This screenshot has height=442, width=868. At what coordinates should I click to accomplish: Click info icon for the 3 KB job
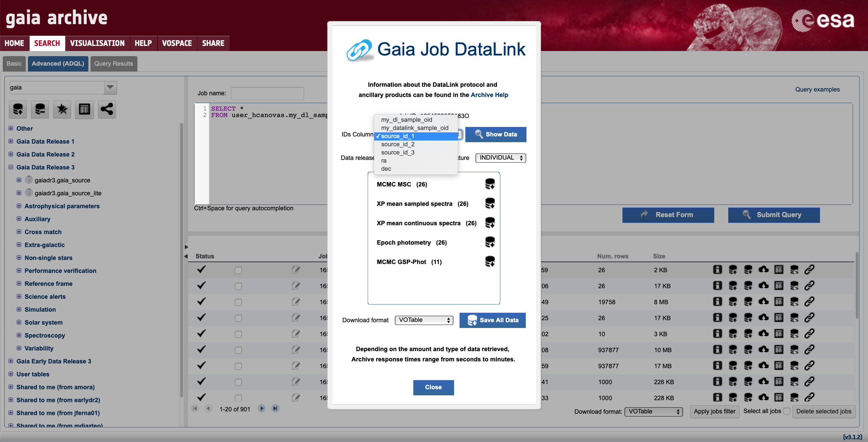tap(717, 334)
